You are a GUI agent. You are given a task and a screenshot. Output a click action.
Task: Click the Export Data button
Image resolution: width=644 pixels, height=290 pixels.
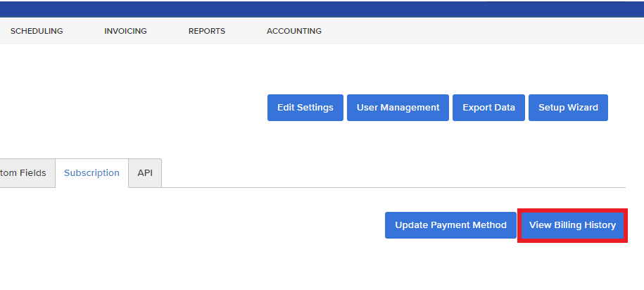[x=488, y=108]
